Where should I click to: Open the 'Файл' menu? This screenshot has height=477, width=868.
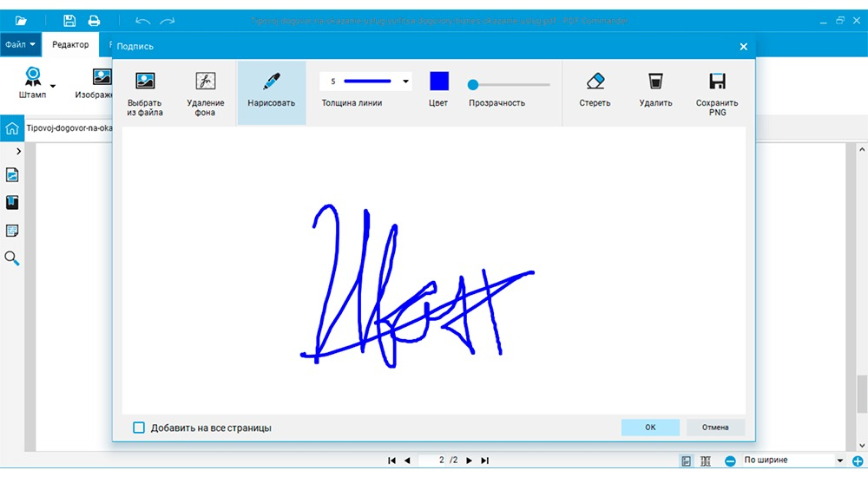click(x=21, y=44)
